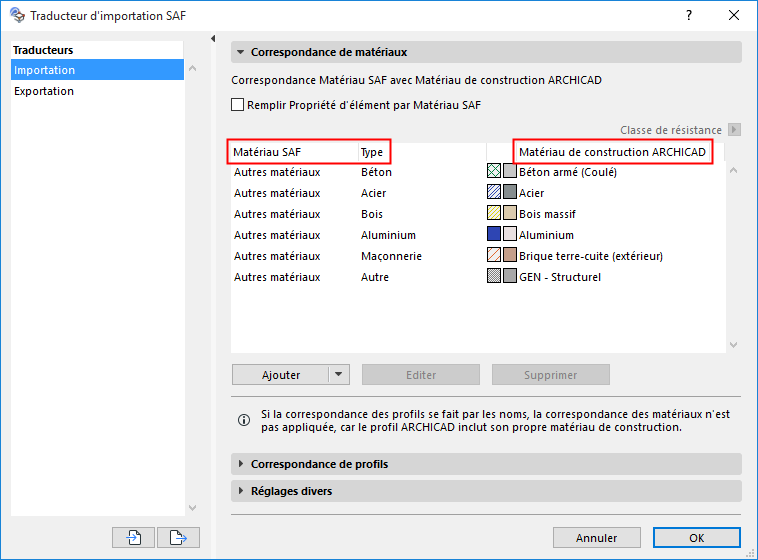Click the translator list scroll down arrow
The width and height of the screenshot is (758, 560).
point(192,508)
